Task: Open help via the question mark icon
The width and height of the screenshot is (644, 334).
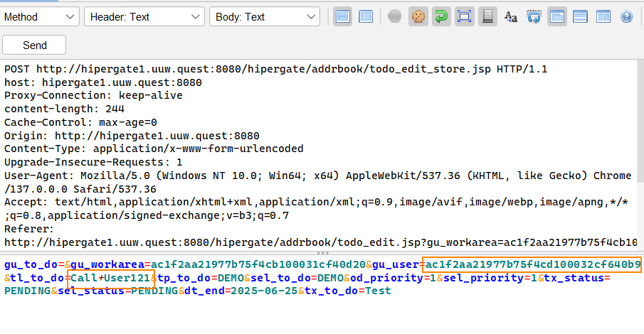Action: (626, 16)
